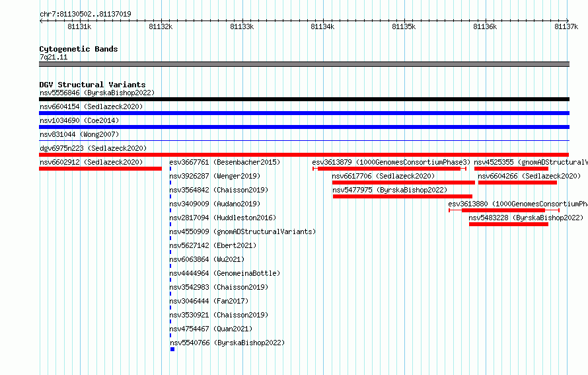The height and width of the screenshot is (375, 588).
Task: Select nsv3926287 (Wenger2019) variant
Action: (x=215, y=176)
